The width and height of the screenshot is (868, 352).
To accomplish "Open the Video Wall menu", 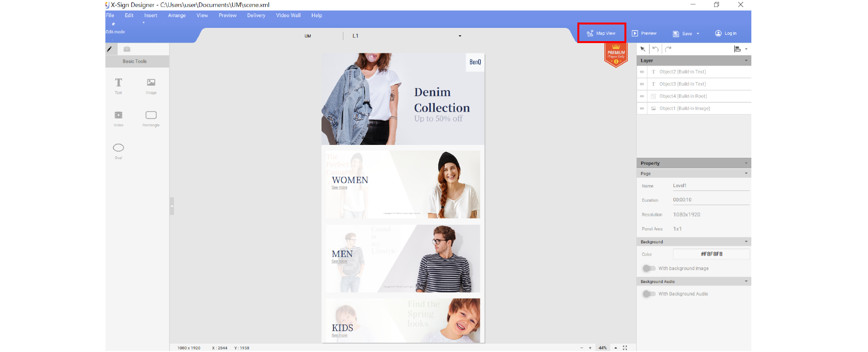I will [x=288, y=16].
